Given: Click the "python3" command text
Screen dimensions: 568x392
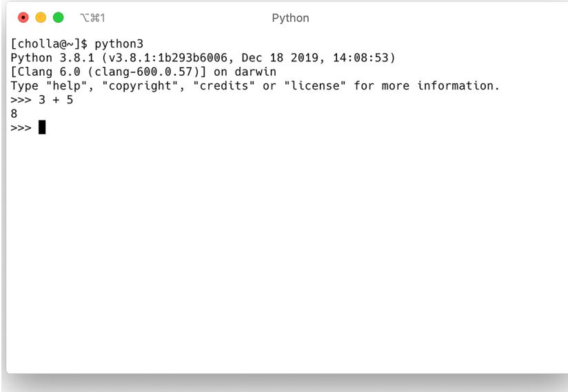Looking at the screenshot, I should (x=119, y=44).
